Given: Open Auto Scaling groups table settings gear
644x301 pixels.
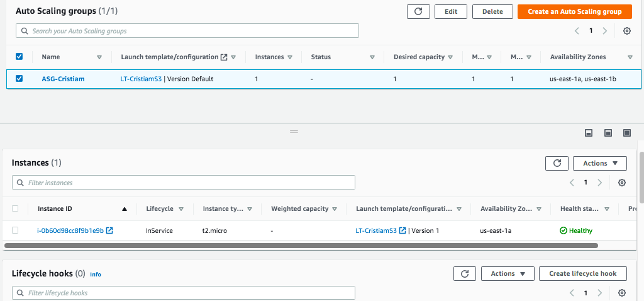Looking at the screenshot, I should tap(626, 31).
